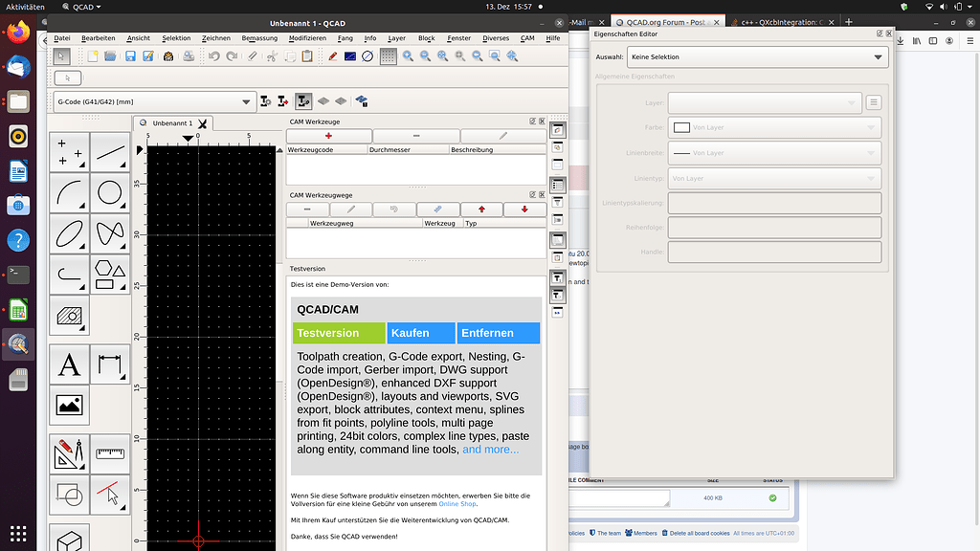980x551 pixels.
Task: Select the Dimension tool
Action: click(110, 364)
